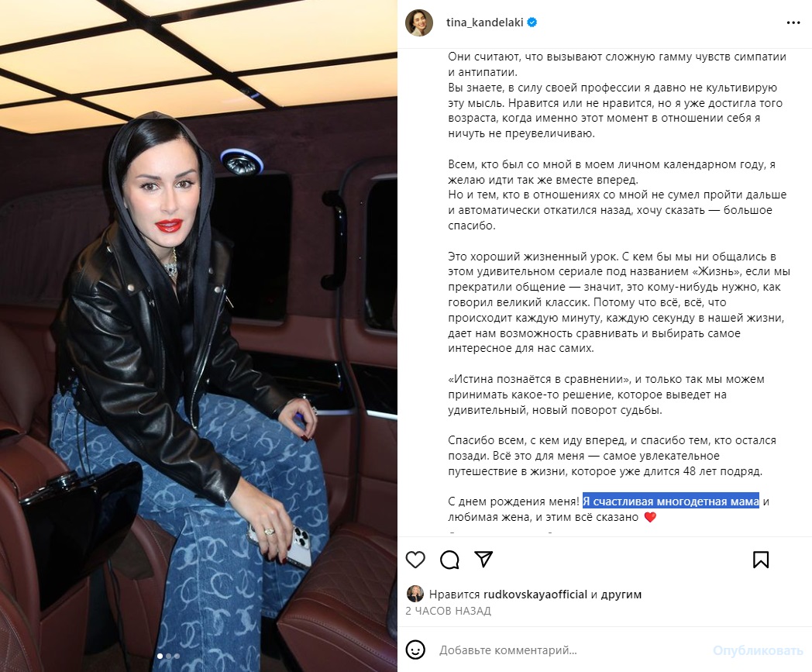
Task: Click tina_kandelaki profile avatar
Action: click(419, 22)
